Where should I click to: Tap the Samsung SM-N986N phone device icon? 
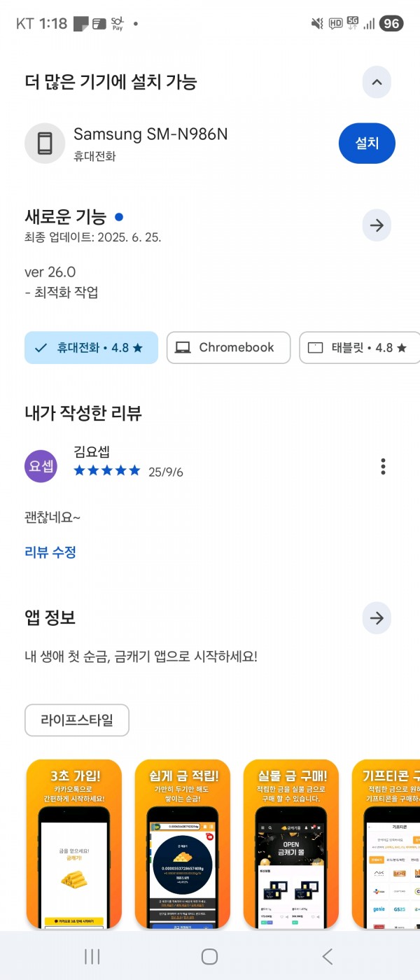point(45,143)
